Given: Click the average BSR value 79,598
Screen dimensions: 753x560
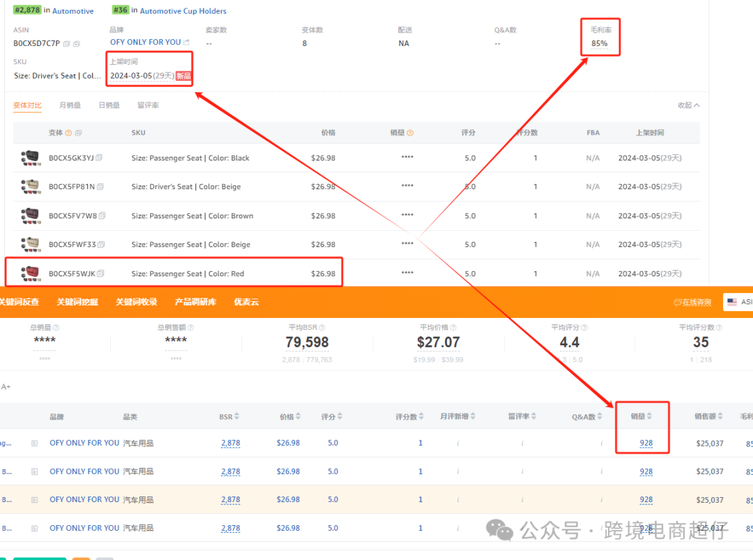Looking at the screenshot, I should (307, 342).
